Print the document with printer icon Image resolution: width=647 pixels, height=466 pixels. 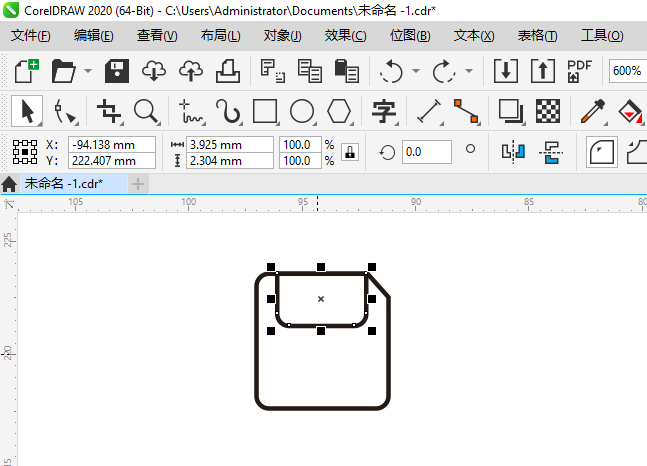pos(228,71)
